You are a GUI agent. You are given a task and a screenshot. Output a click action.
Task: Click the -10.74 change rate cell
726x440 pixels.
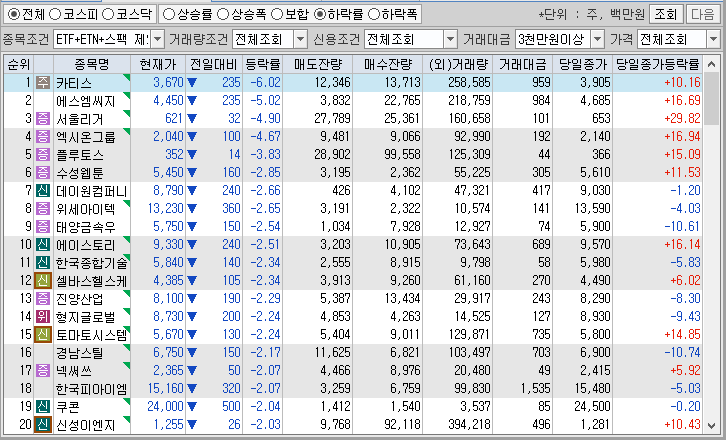pyautogui.click(x=682, y=352)
